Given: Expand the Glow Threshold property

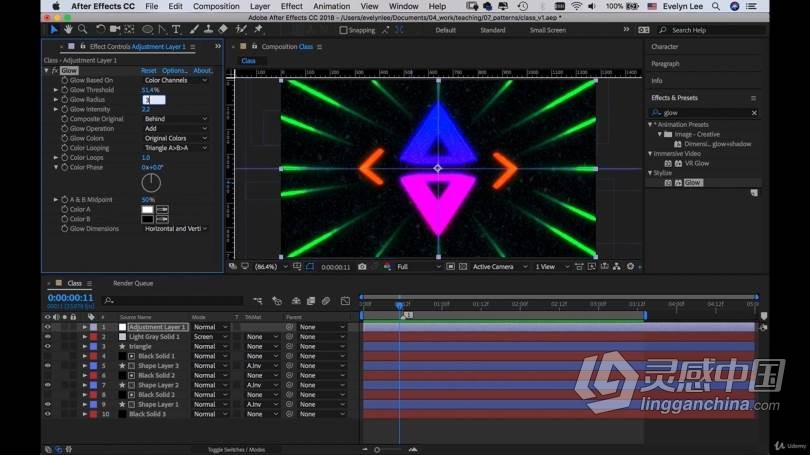Looking at the screenshot, I should [x=56, y=90].
